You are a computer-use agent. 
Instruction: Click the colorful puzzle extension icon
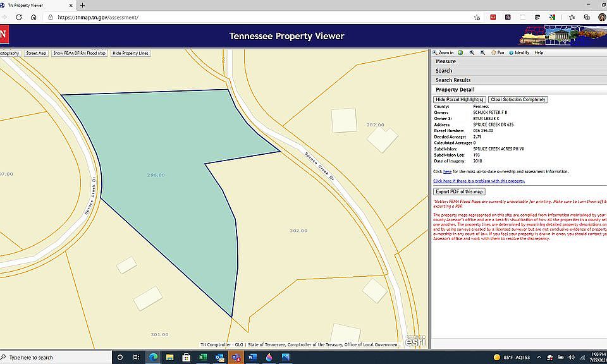point(553,18)
